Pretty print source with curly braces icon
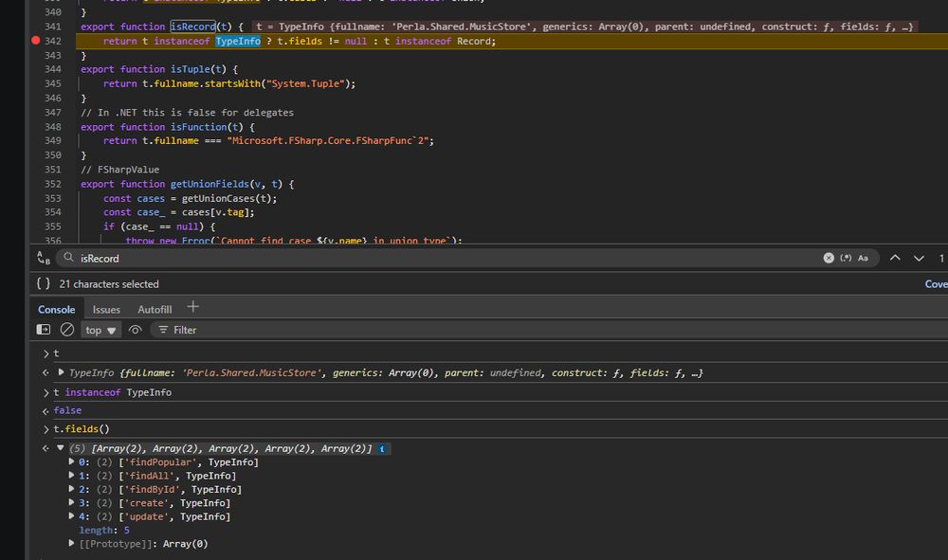This screenshot has width=948, height=560. click(x=44, y=283)
